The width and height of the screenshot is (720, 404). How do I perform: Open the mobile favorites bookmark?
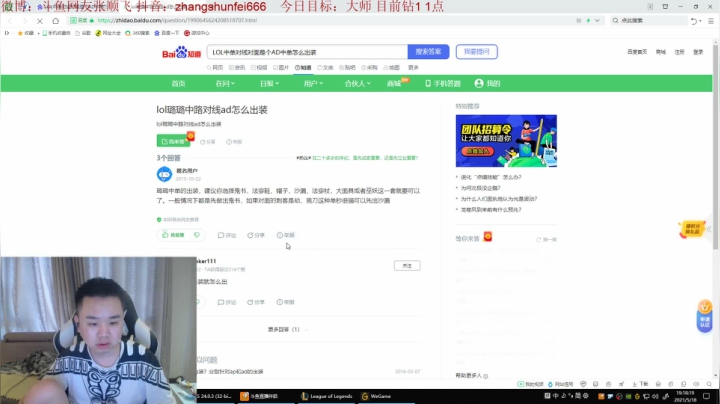click(56, 33)
